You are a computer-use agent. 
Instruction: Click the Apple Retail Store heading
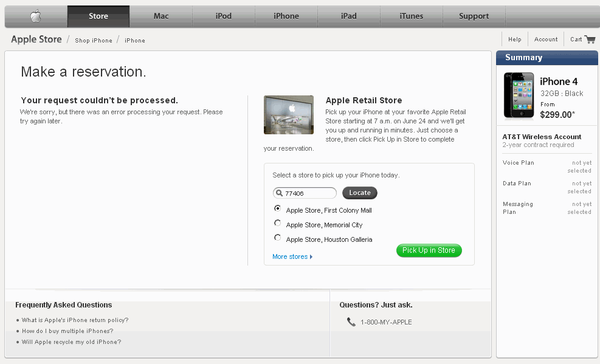(364, 100)
